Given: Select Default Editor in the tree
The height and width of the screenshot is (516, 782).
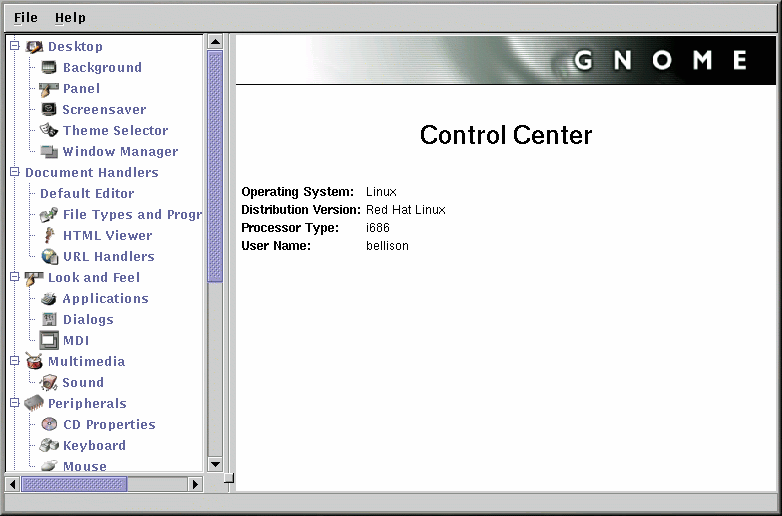Looking at the screenshot, I should tap(86, 194).
